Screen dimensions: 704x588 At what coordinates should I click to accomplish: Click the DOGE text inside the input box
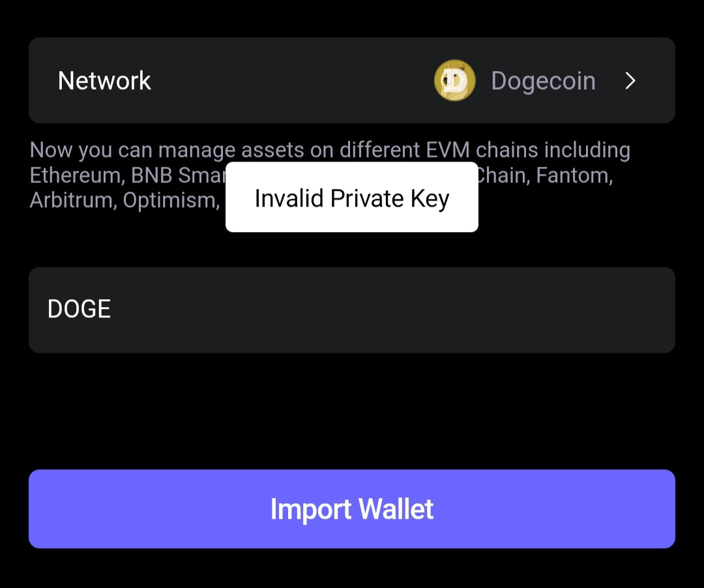[x=79, y=309]
